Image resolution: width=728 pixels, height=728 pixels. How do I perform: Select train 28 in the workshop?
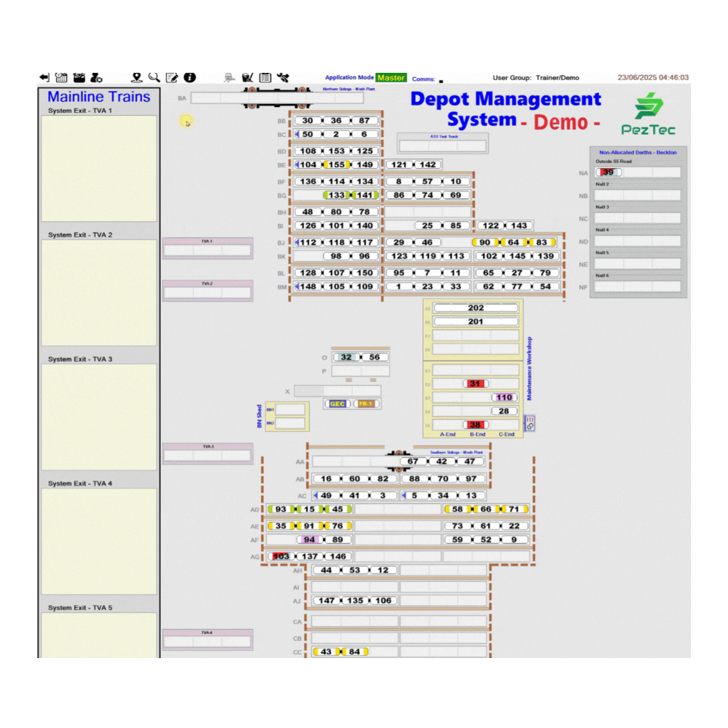[x=504, y=411]
